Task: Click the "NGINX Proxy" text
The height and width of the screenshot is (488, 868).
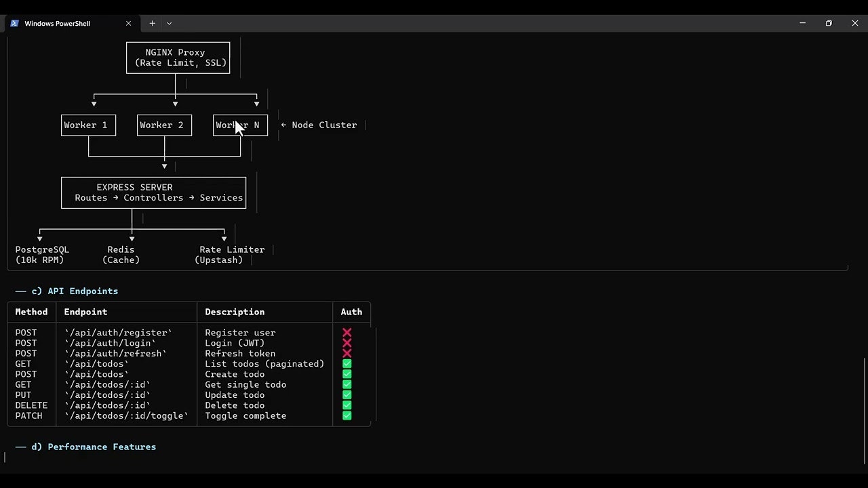Action: [x=175, y=52]
